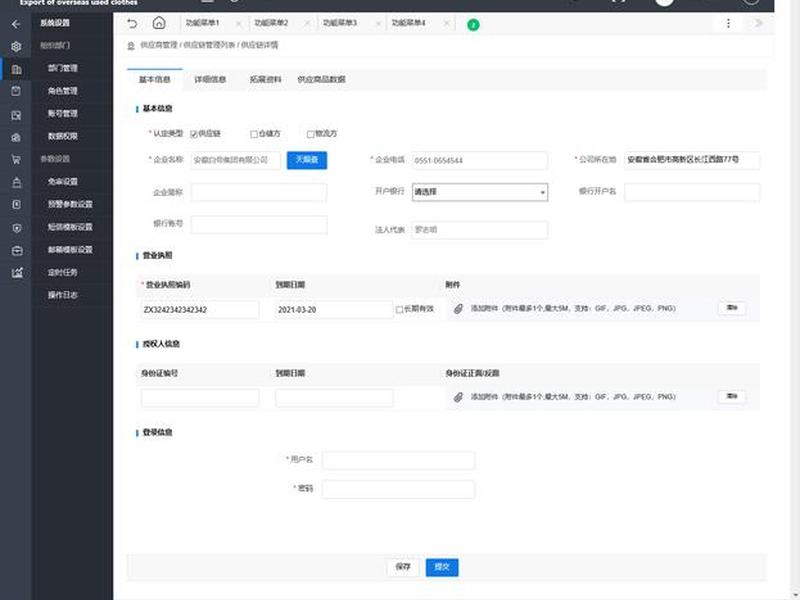Open the gear settings icon in sidebar
The height and width of the screenshot is (600, 800).
point(16,46)
